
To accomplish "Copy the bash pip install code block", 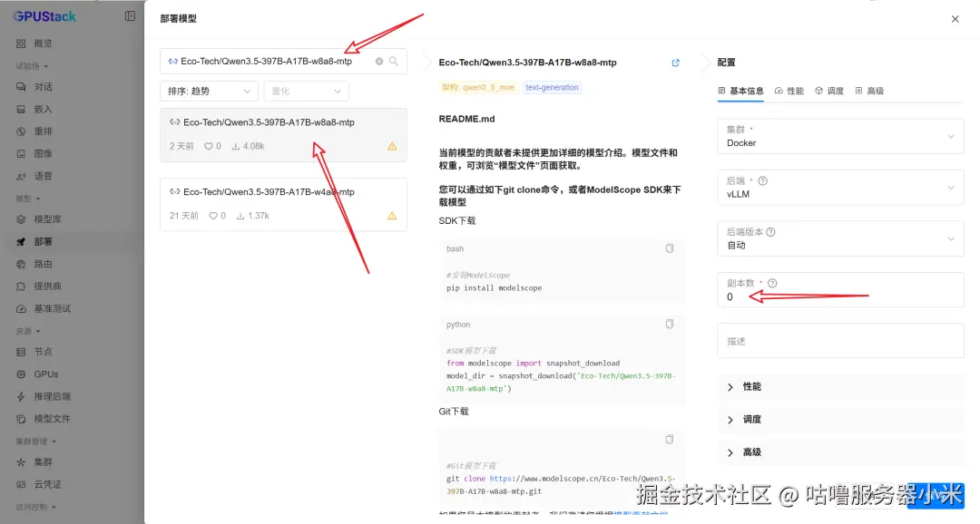I will (670, 248).
